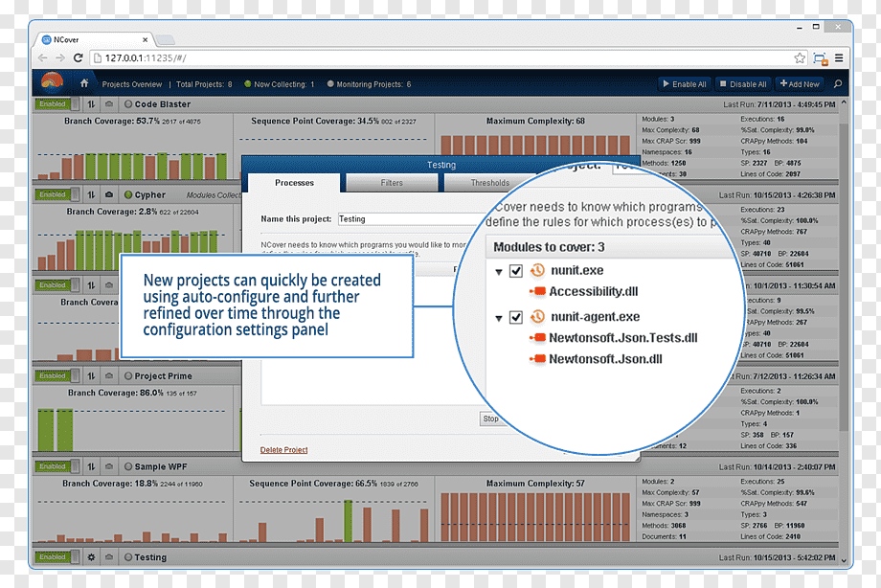881x588 pixels.
Task: Uncheck the nunit-agent.exe checkbox
Action: pyautogui.click(x=516, y=318)
